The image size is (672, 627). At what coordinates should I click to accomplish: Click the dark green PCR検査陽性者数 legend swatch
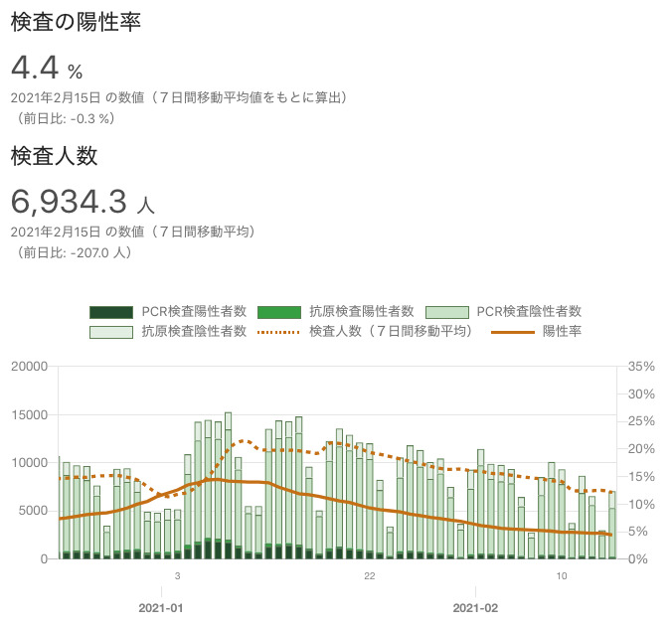[x=109, y=312]
